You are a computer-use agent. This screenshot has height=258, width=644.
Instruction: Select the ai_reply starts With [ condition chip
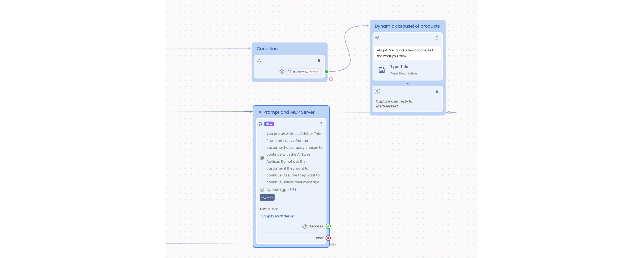coord(304,72)
